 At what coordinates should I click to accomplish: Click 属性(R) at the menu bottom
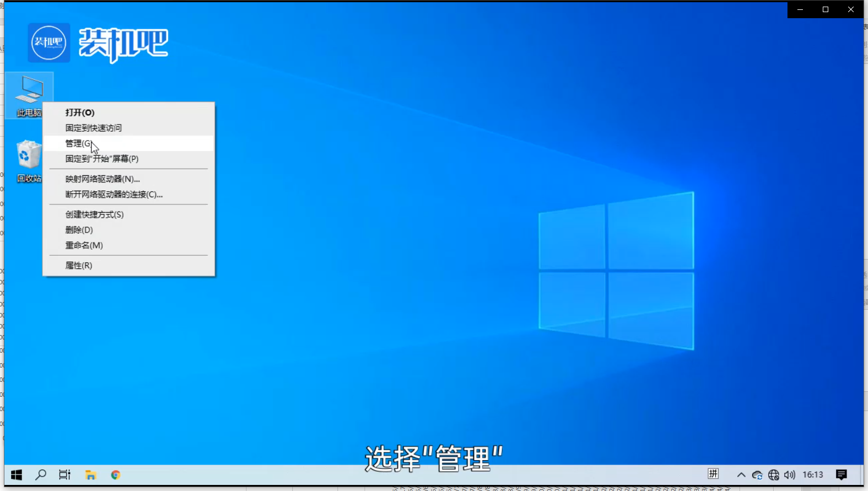(x=79, y=266)
